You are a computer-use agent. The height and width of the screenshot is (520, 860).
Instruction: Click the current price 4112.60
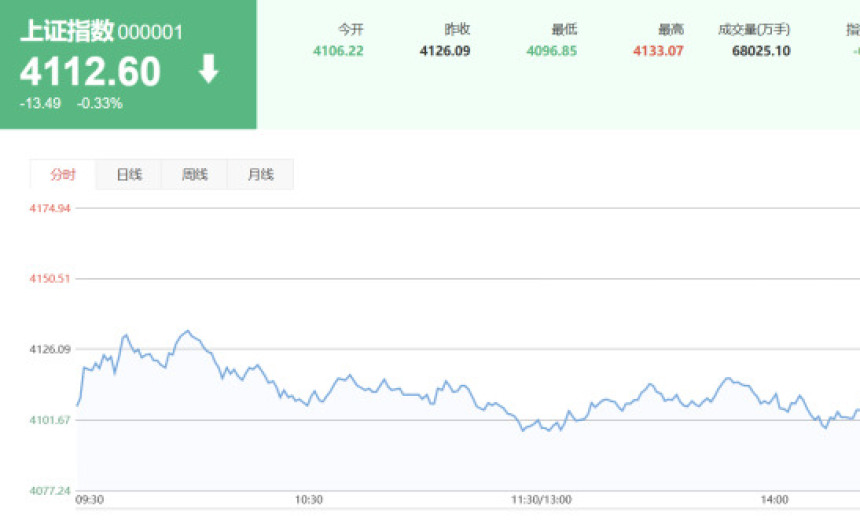90,72
